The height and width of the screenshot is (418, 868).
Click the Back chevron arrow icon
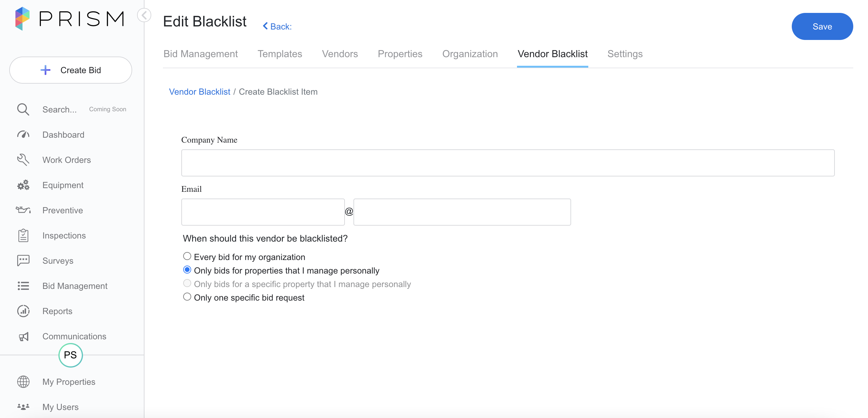point(265,26)
